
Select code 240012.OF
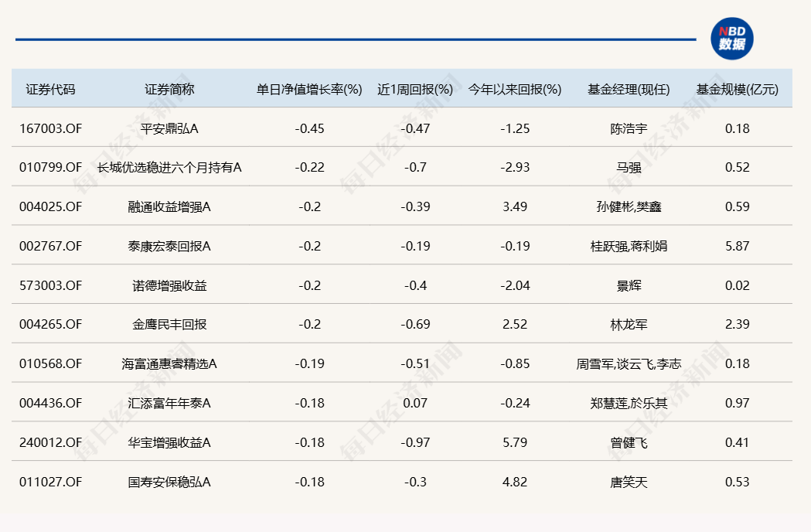[x=51, y=442]
